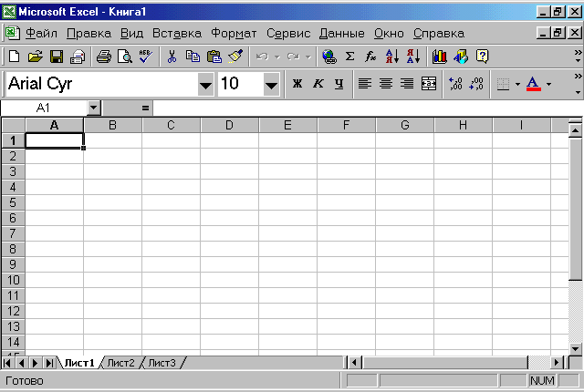Image resolution: width=584 pixels, height=392 pixels.
Task: Open an existing file with folder icon
Action: (x=36, y=57)
